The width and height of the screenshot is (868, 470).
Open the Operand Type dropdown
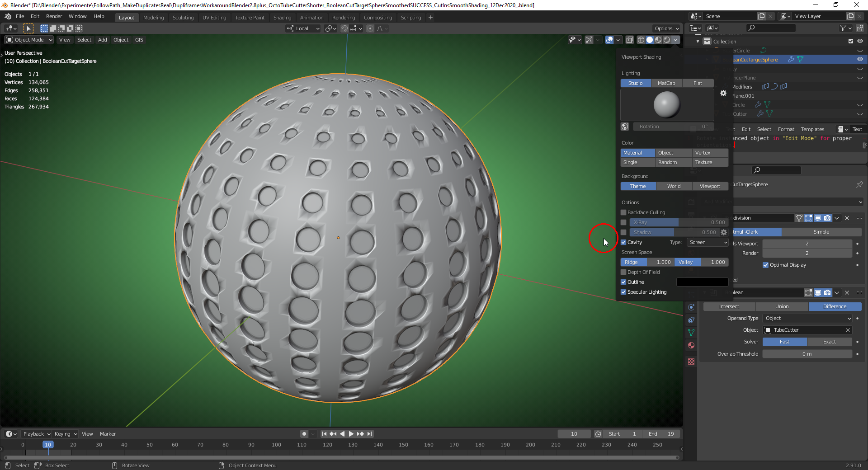(x=807, y=318)
